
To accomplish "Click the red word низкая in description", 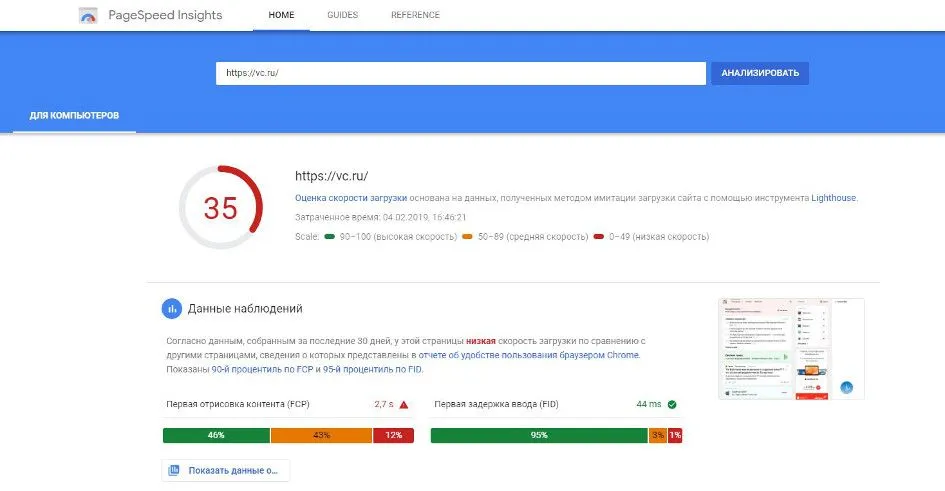I will coord(480,341).
